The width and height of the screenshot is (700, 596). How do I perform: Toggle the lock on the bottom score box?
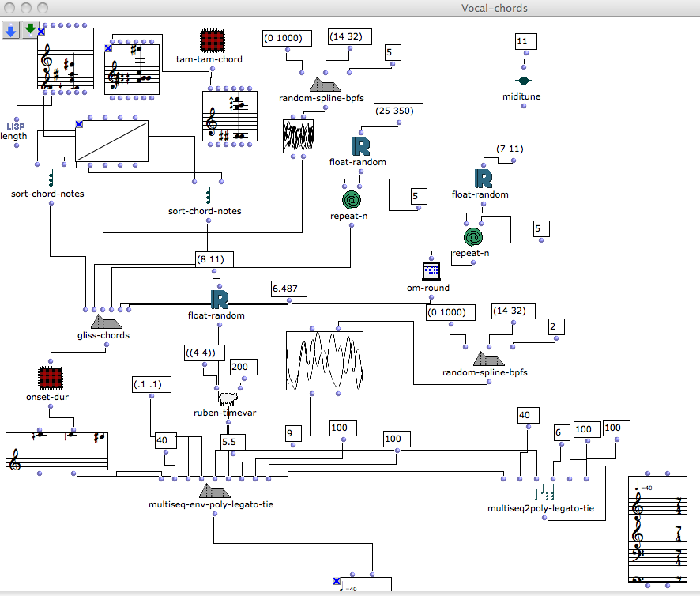[336, 582]
